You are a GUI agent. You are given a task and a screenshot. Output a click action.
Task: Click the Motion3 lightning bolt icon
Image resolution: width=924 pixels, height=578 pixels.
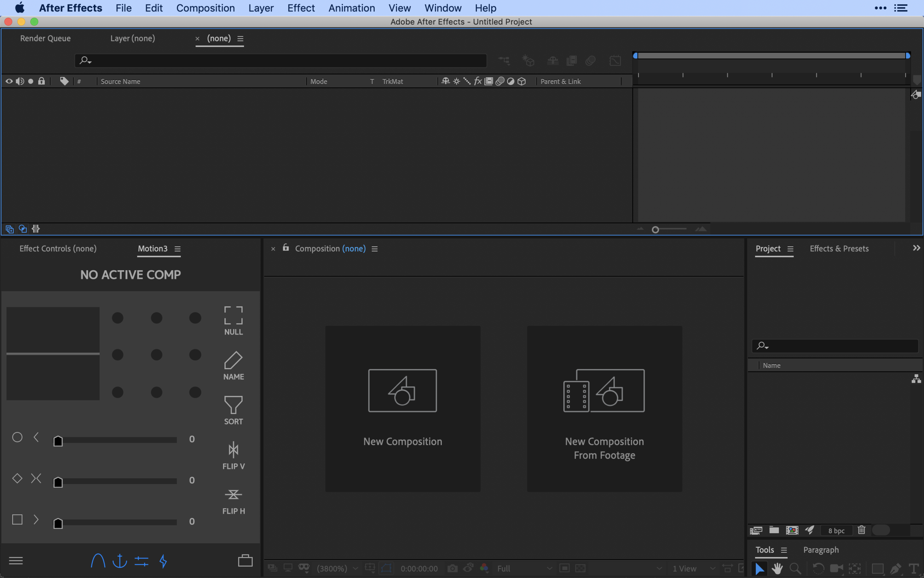coord(163,561)
